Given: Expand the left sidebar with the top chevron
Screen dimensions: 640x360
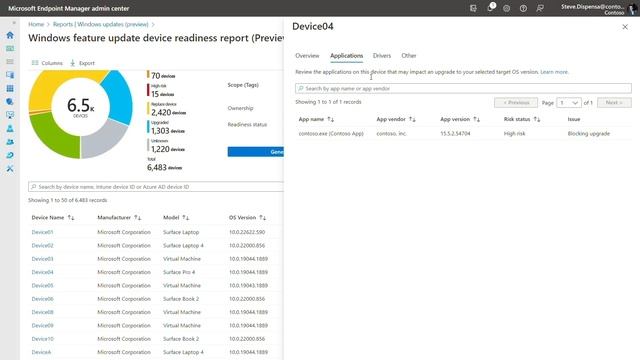Looking at the screenshot, I should click(14, 23).
